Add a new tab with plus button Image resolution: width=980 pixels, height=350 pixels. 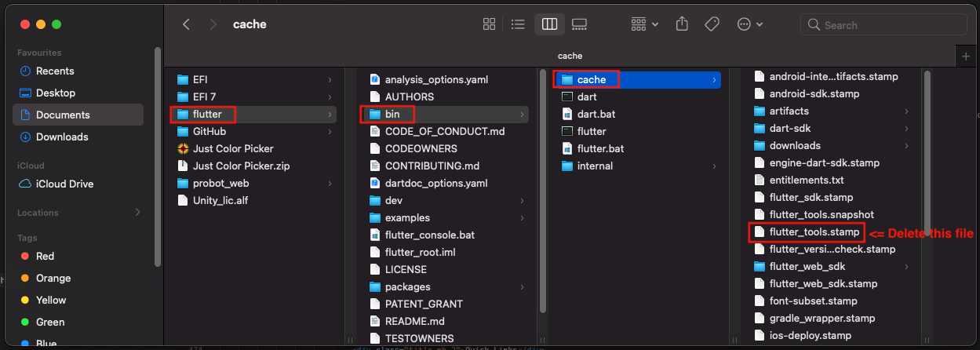(x=966, y=56)
